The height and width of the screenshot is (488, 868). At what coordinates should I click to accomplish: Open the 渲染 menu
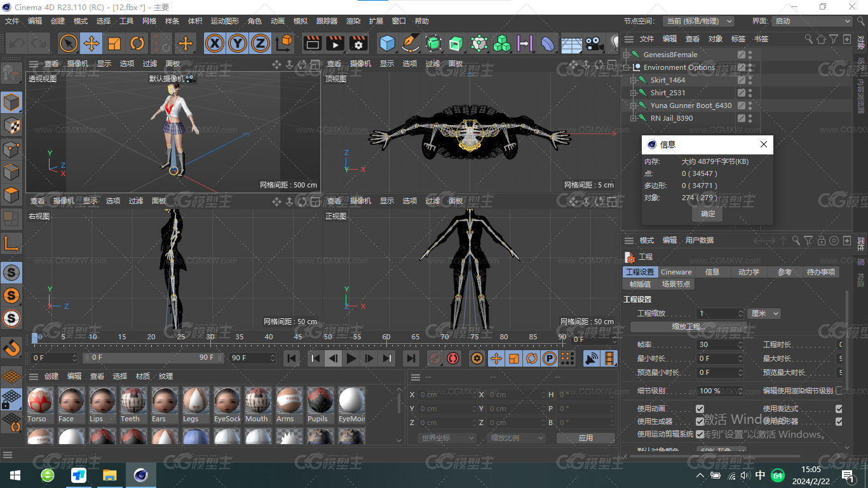pyautogui.click(x=353, y=21)
